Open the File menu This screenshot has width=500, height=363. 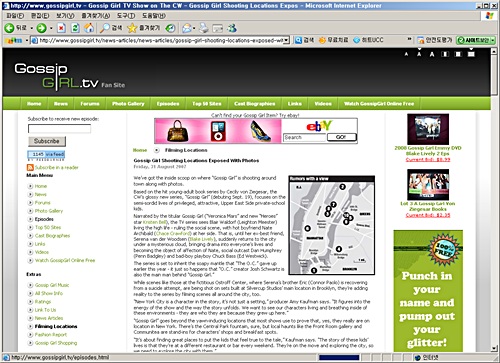[x=15, y=16]
